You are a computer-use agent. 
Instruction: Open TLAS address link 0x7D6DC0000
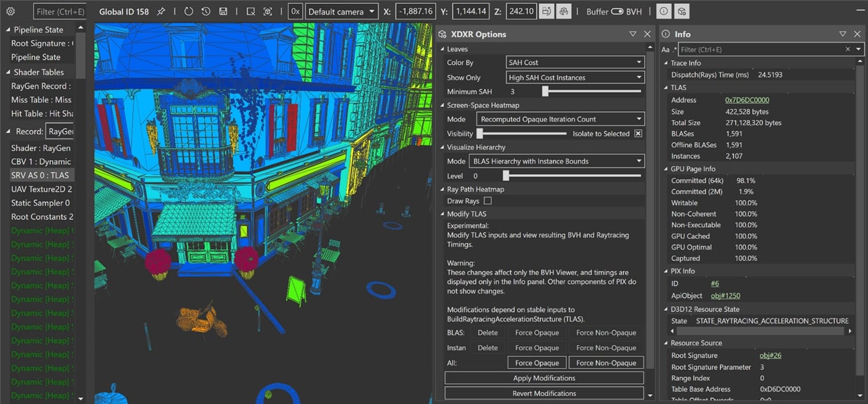tap(747, 100)
